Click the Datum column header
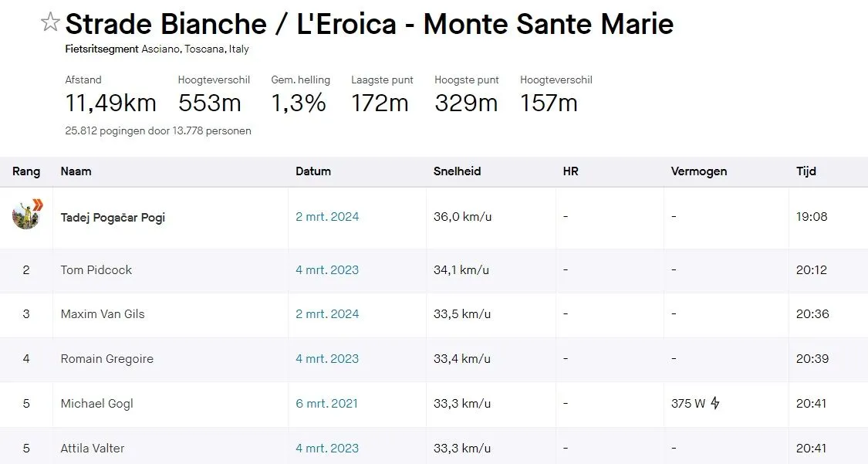 click(x=313, y=171)
